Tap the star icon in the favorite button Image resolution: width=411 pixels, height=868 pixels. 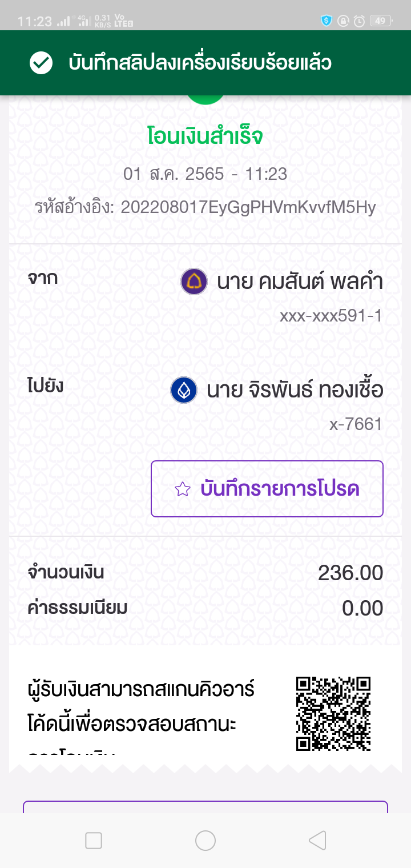[182, 489]
